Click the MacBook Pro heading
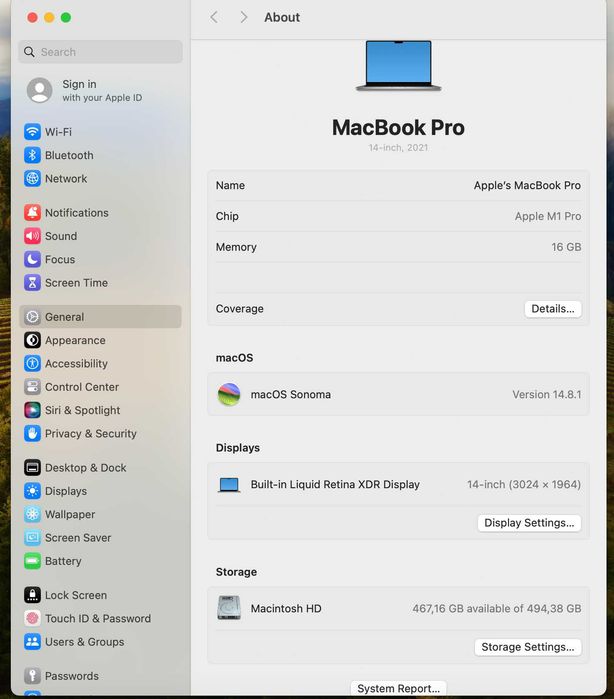This screenshot has height=699, width=614. point(398,127)
